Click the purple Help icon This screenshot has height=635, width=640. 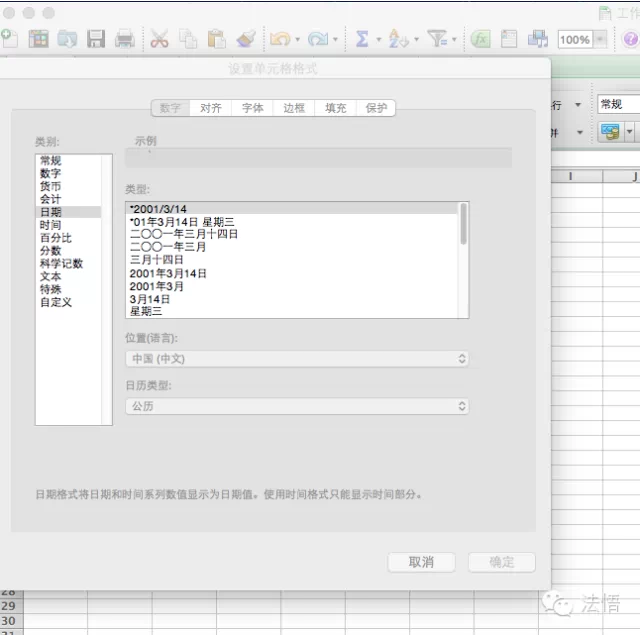pos(631,39)
